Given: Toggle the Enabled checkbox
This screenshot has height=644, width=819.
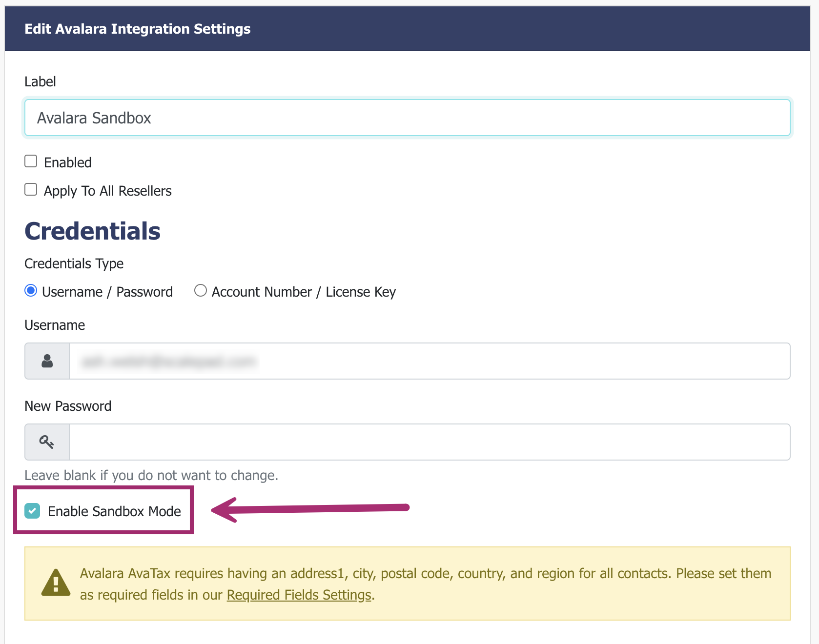Looking at the screenshot, I should point(31,161).
